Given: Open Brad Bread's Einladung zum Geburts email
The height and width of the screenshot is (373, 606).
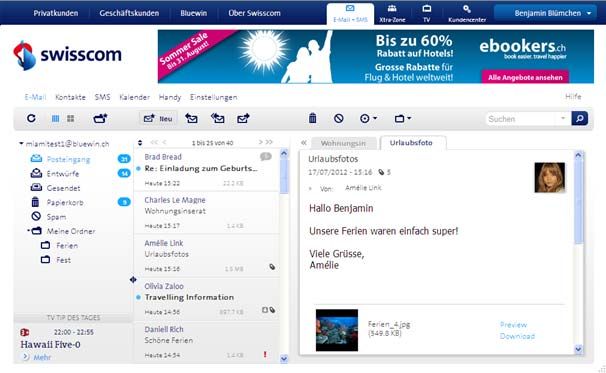Looking at the screenshot, I should click(x=206, y=170).
